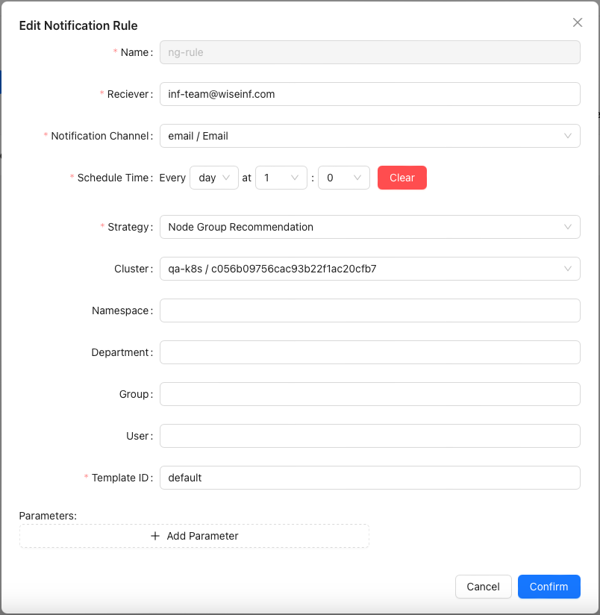Expand the Strategy dropdown chevron
The image size is (600, 615).
(x=567, y=227)
